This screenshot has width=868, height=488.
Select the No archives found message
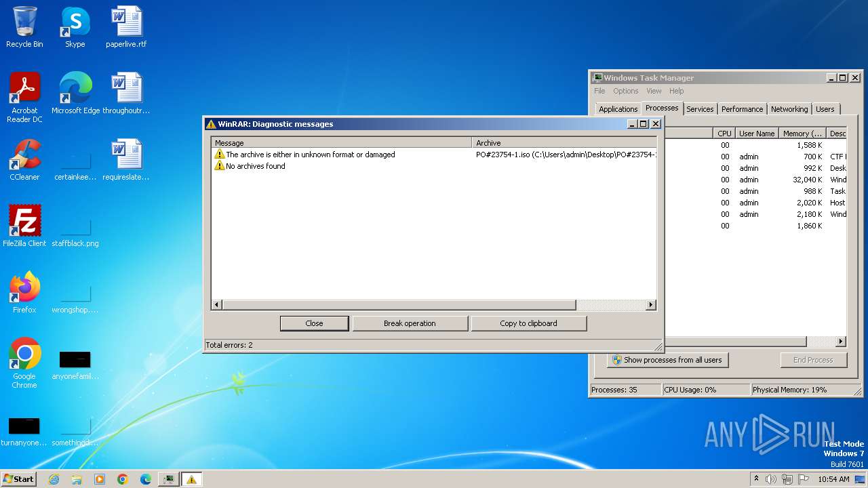[x=434, y=166]
